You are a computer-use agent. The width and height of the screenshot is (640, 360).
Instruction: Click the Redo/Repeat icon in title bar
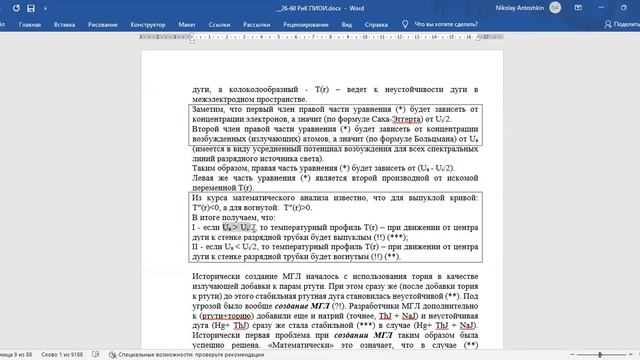click(16, 8)
